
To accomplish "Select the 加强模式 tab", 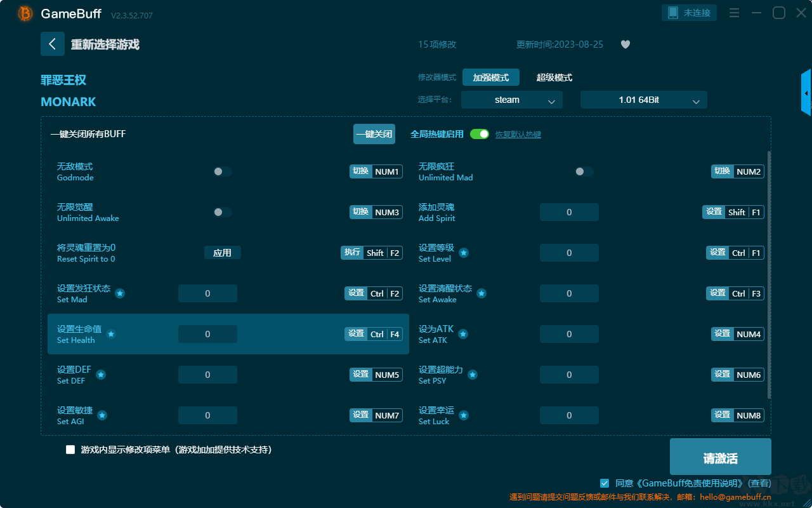I will (491, 77).
